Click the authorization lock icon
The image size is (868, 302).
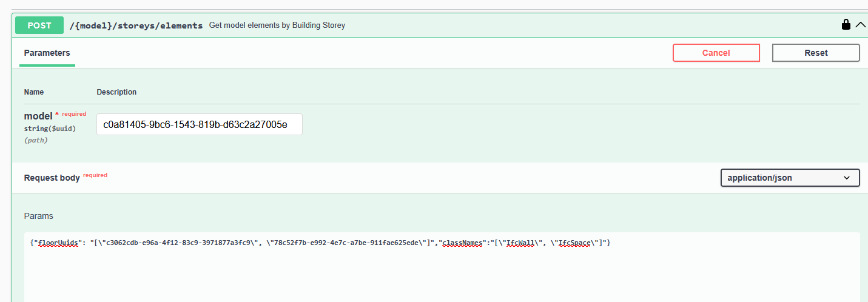click(x=846, y=25)
